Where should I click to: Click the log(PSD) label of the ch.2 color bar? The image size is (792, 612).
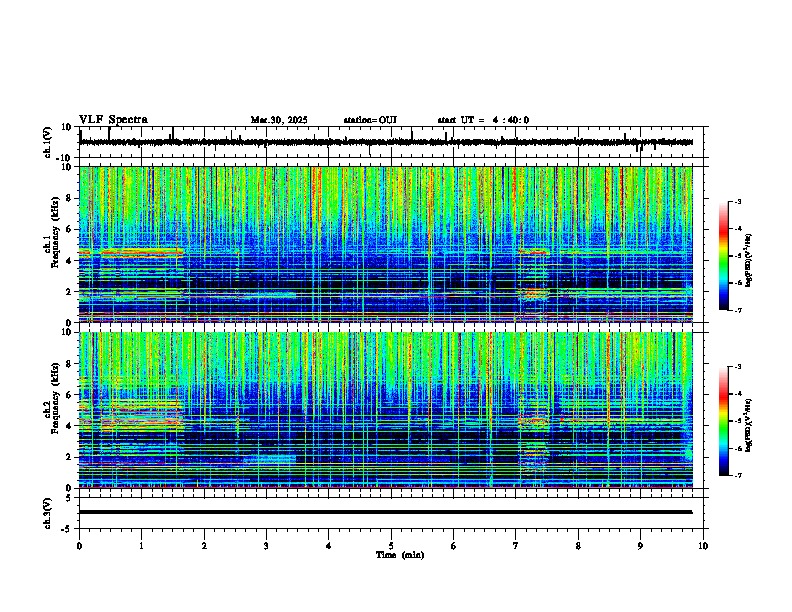pos(749,426)
